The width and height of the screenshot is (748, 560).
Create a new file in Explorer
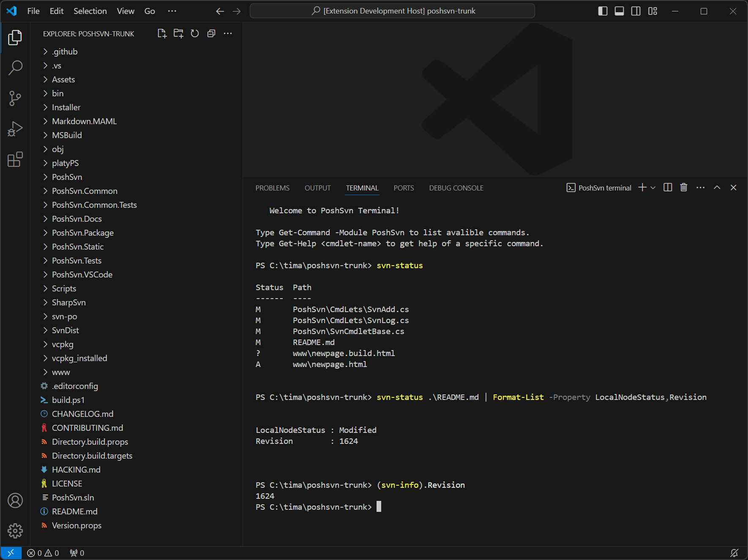162,33
